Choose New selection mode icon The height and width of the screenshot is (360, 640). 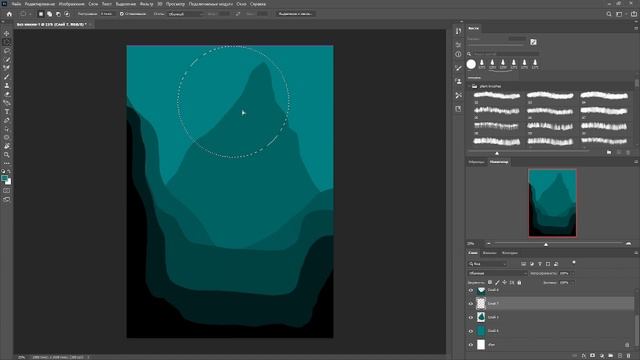coord(41,14)
